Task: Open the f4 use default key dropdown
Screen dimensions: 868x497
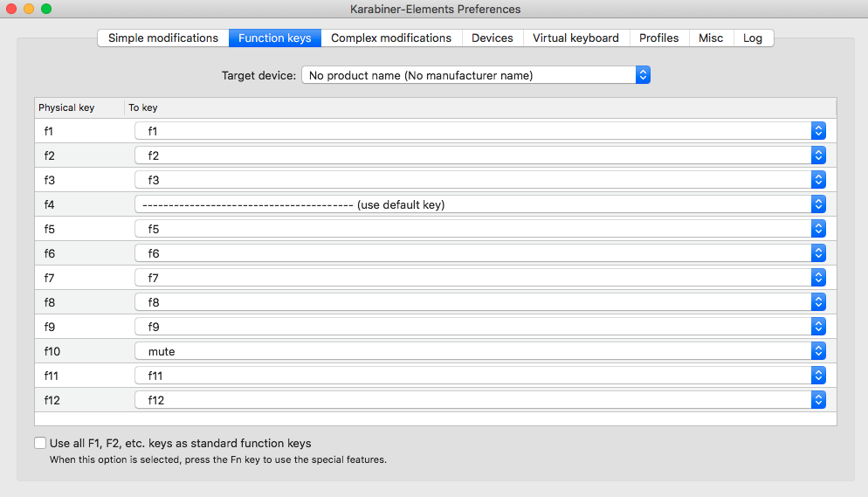Action: coord(480,204)
